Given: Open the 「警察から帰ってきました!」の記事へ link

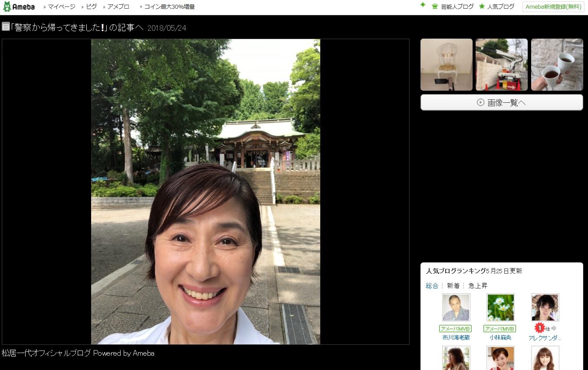Looking at the screenshot, I should point(77,27).
